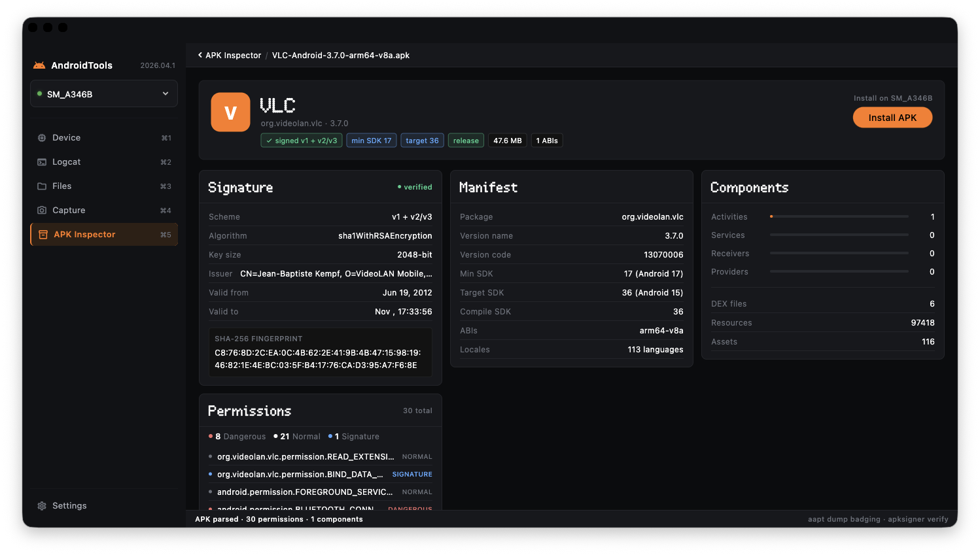
Task: Click the Services count bar
Action: pos(839,235)
